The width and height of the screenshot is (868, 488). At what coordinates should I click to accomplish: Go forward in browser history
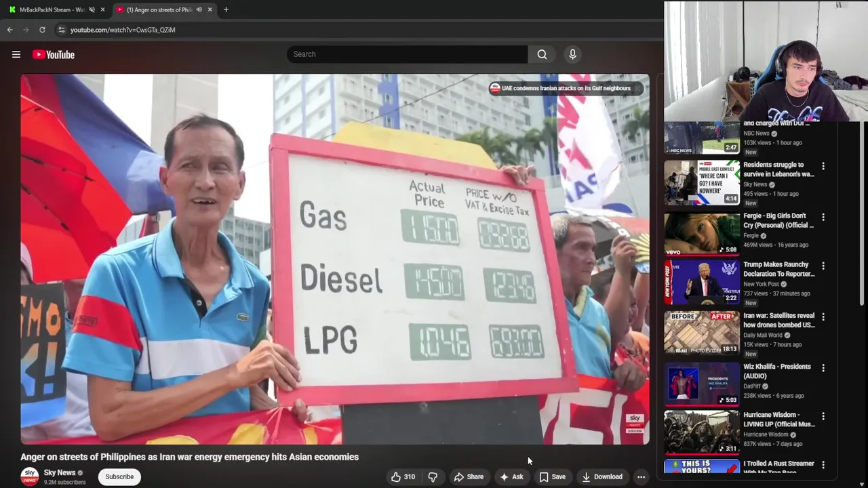pos(26,30)
